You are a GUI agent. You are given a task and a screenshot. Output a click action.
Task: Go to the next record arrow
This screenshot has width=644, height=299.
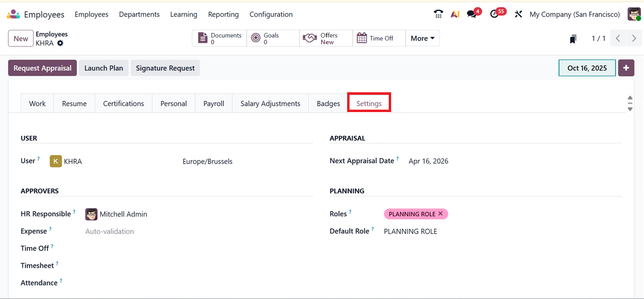point(634,39)
